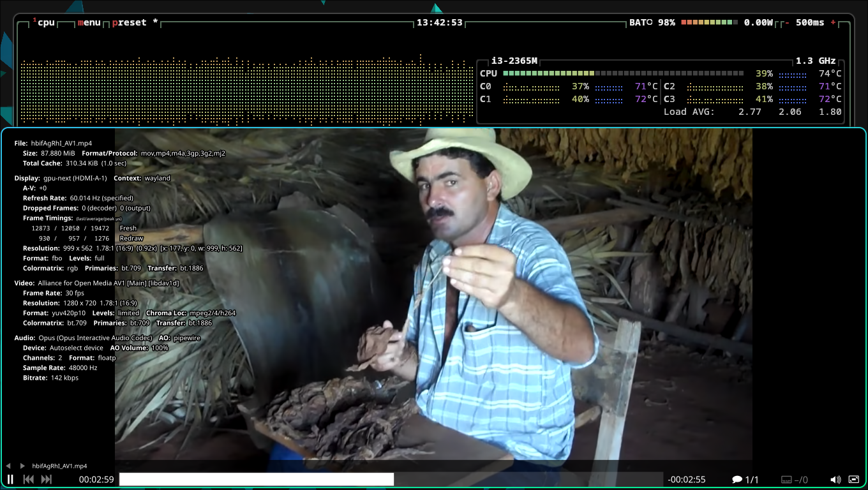Toggle remaining time display -00:02:55
The height and width of the screenshot is (490, 868).
click(687, 479)
